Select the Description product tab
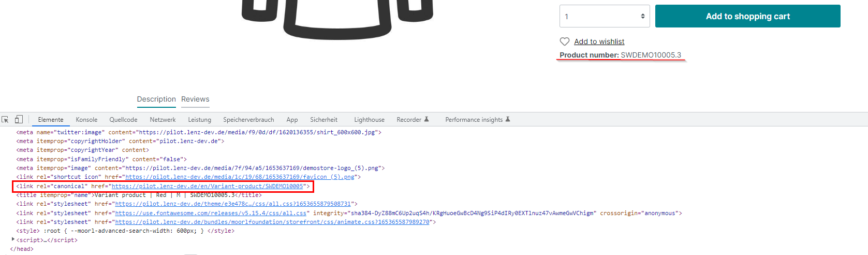 (156, 99)
